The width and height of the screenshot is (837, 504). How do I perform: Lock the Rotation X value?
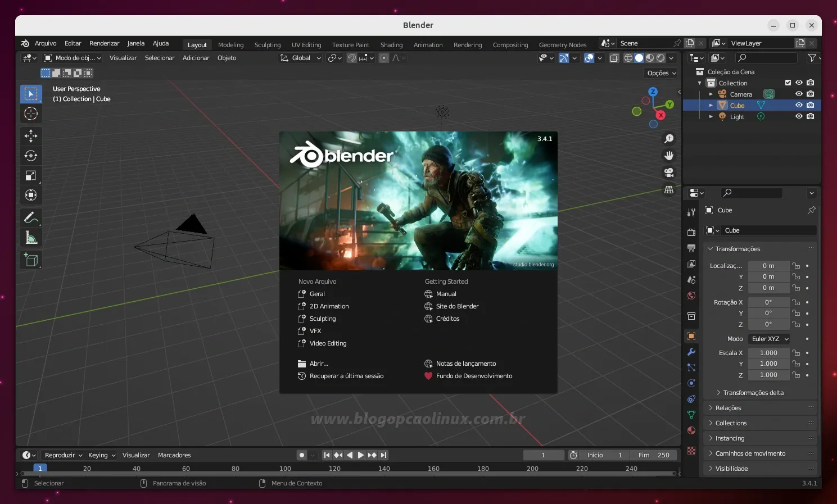click(796, 302)
